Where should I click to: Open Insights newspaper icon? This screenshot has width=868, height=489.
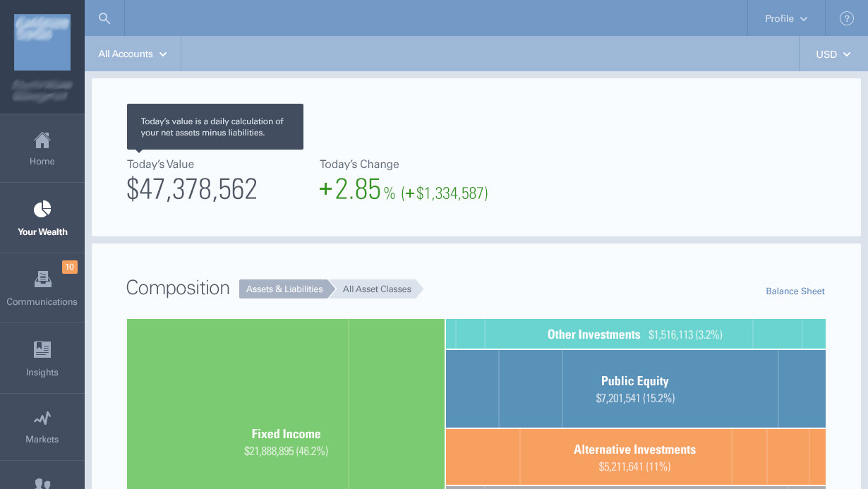coord(42,349)
